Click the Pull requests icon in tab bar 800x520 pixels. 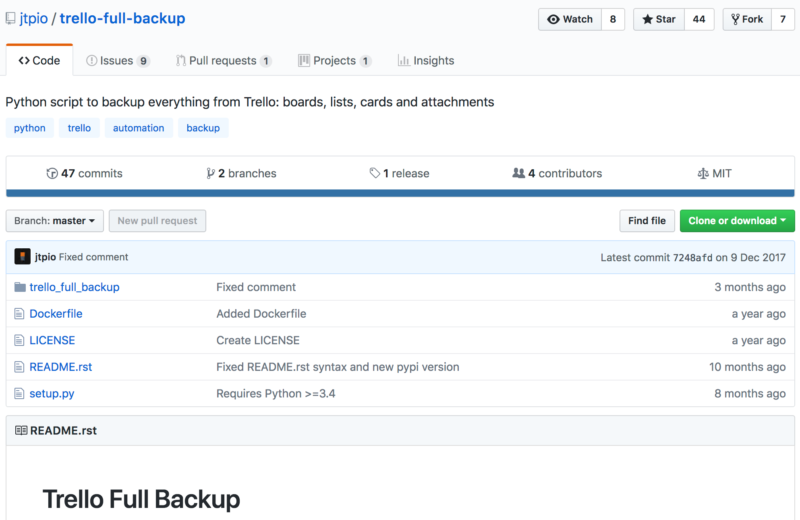pyautogui.click(x=181, y=61)
